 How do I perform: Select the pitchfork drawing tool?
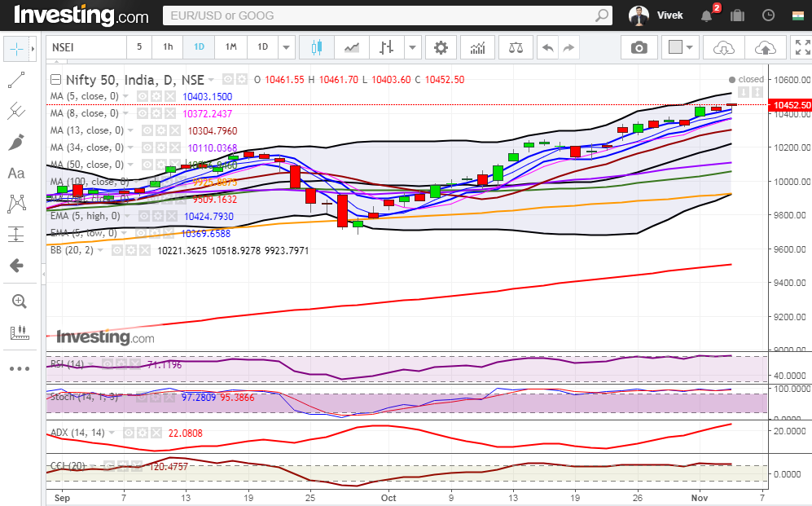16,111
